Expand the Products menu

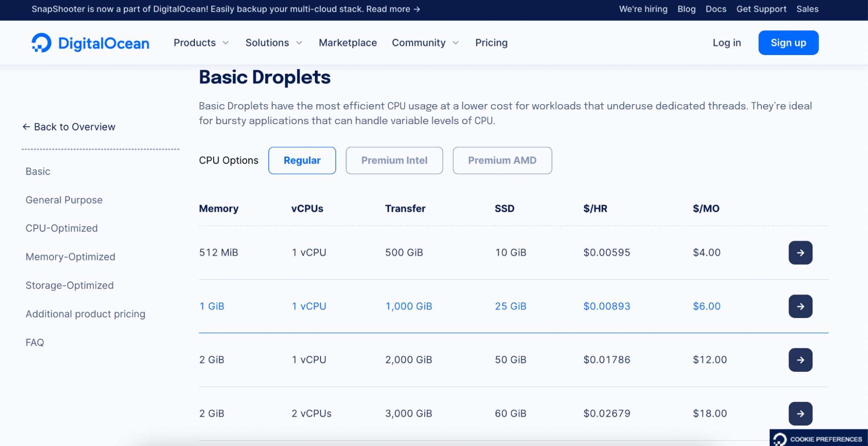tap(201, 43)
